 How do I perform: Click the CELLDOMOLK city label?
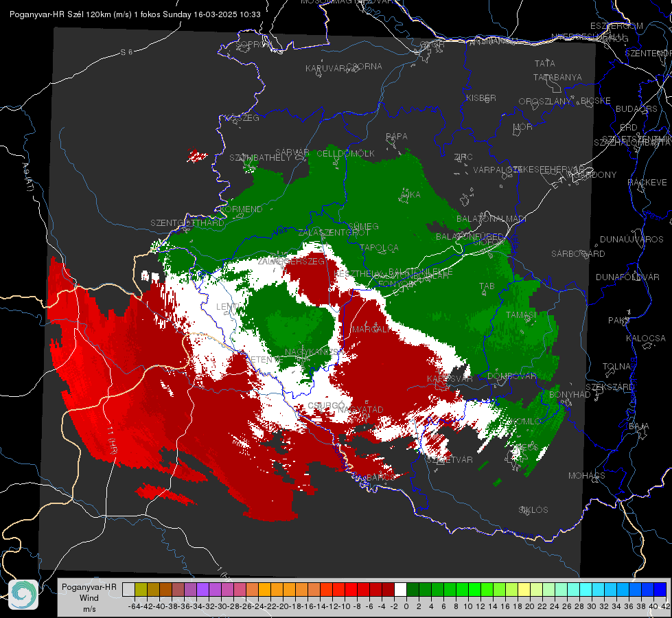[345, 154]
